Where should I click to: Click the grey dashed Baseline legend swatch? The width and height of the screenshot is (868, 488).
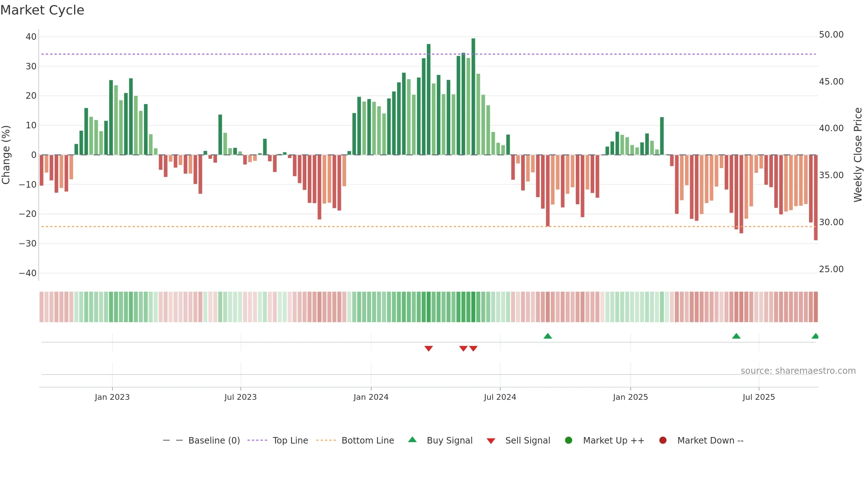(173, 440)
